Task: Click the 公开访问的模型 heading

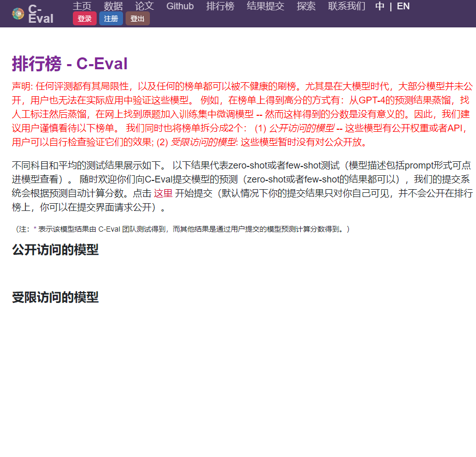Action: tap(55, 250)
